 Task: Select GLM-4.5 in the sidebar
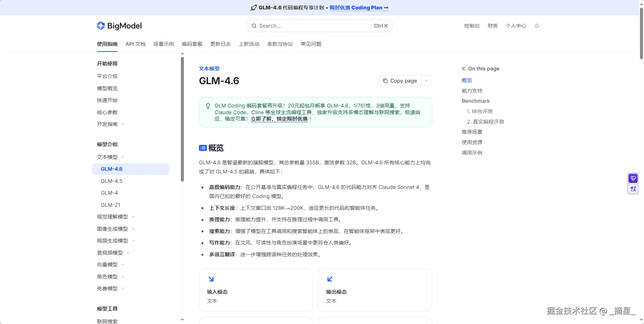[111, 181]
